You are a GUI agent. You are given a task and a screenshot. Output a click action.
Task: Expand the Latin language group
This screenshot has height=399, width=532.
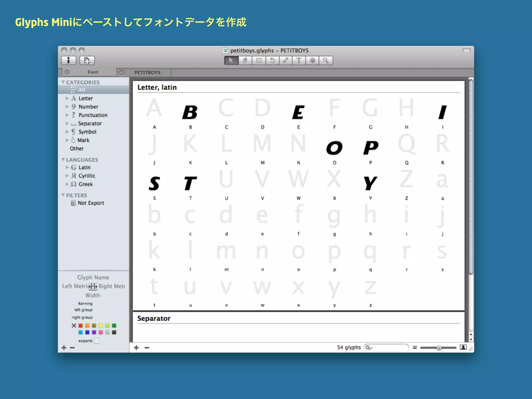(67, 167)
